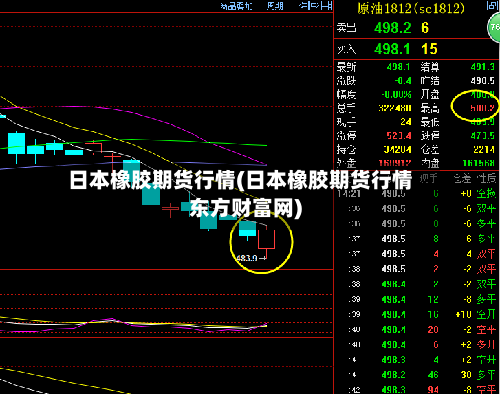This screenshot has height=394, width=500.
Task: Click the green round badge showing 76
Action: click(495, 27)
